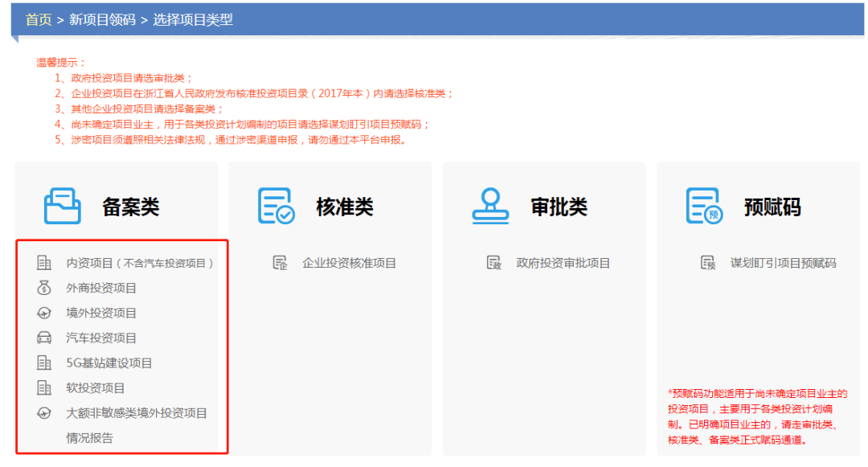Click the 审批类 heading
Viewport: 868px width, 467px height.
coord(559,207)
